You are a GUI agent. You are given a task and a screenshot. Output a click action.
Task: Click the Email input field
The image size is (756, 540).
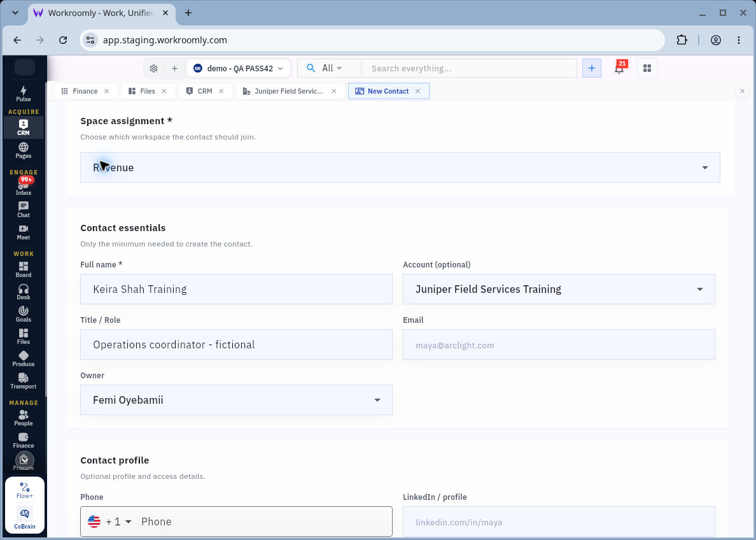click(x=559, y=345)
